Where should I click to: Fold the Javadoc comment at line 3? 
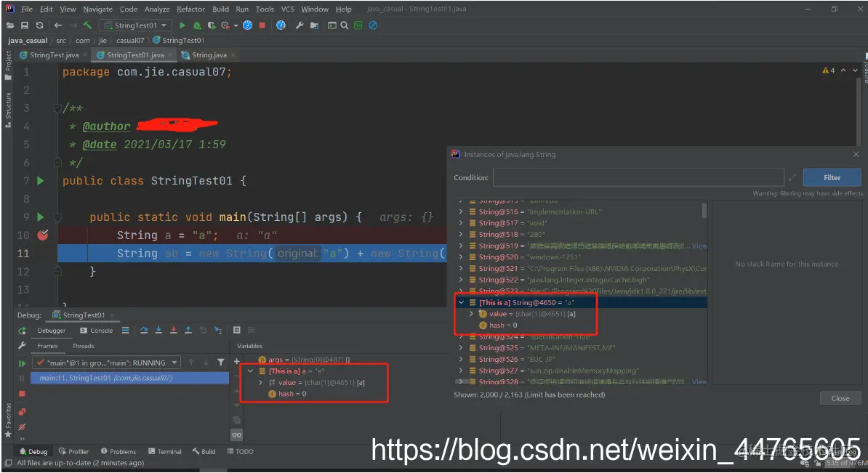click(x=57, y=108)
